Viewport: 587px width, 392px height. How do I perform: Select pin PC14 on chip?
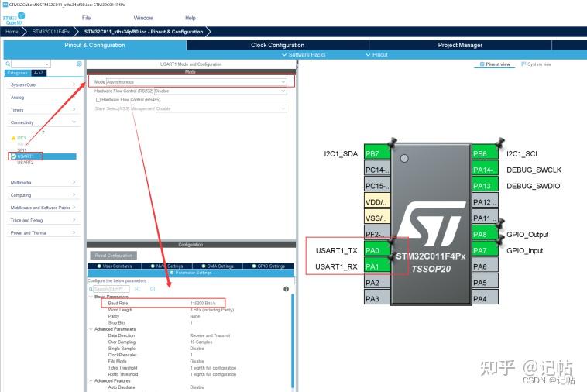pyautogui.click(x=377, y=170)
